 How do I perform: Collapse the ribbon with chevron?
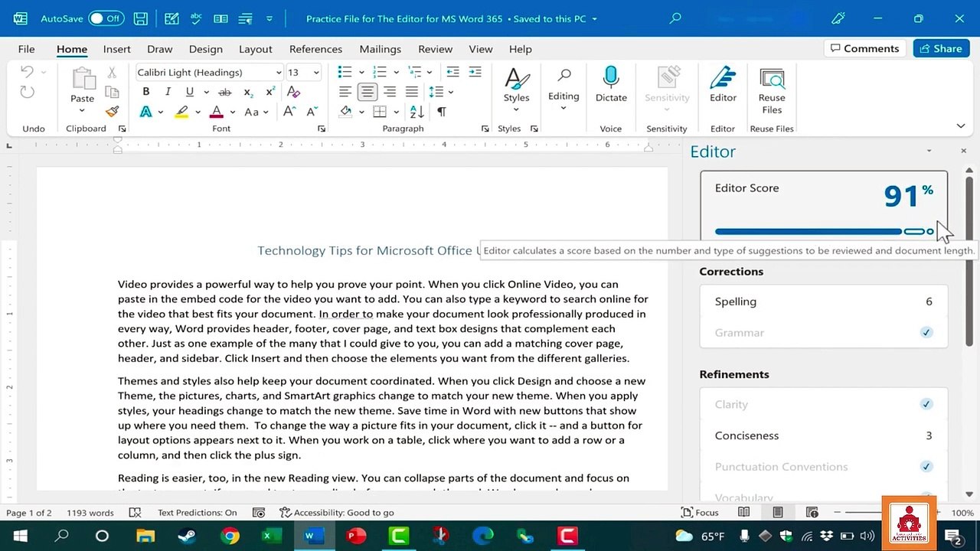[960, 126]
